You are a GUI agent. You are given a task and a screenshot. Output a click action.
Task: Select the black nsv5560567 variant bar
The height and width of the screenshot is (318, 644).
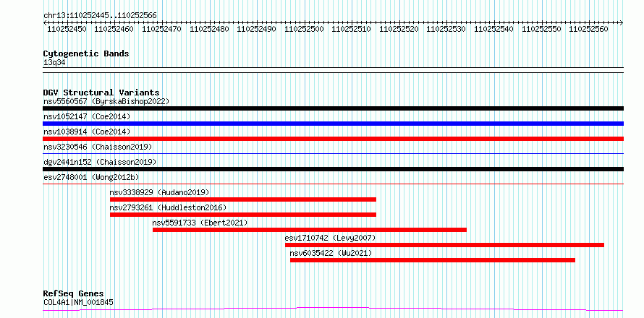pos(333,108)
